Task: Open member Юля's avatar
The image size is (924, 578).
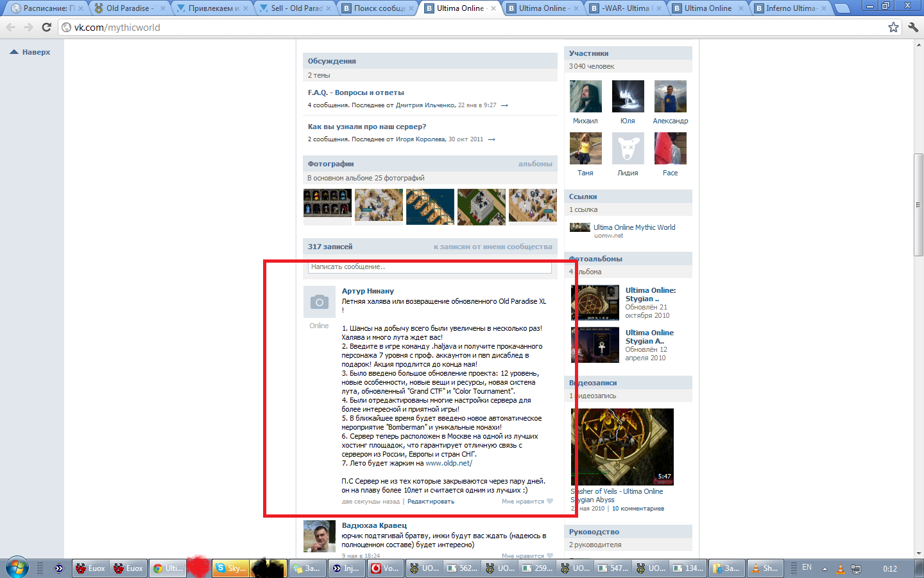Action: point(628,96)
